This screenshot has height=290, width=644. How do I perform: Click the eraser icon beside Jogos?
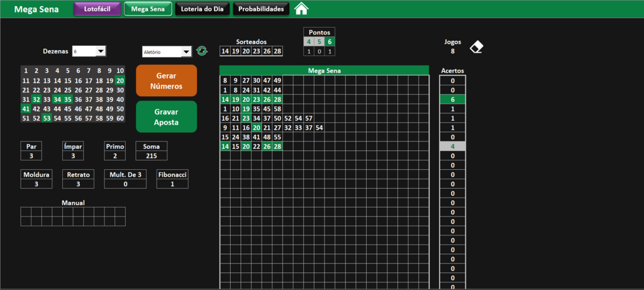[477, 47]
